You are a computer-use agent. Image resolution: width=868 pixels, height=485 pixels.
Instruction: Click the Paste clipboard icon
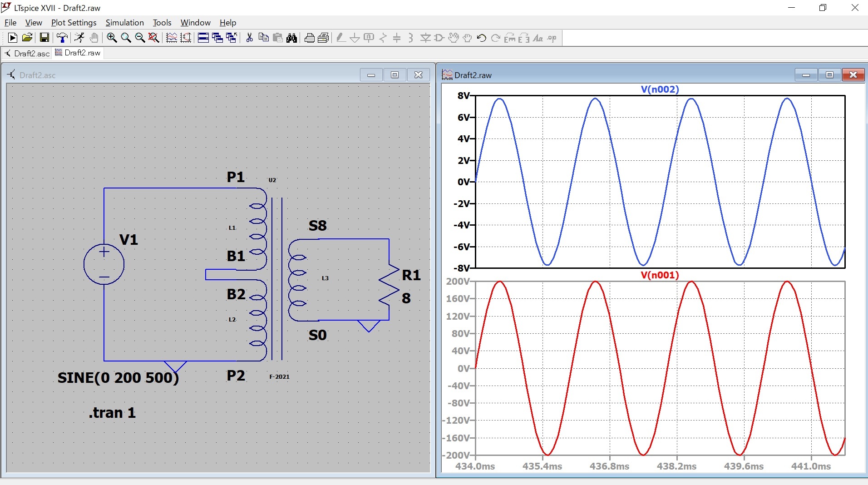(278, 38)
